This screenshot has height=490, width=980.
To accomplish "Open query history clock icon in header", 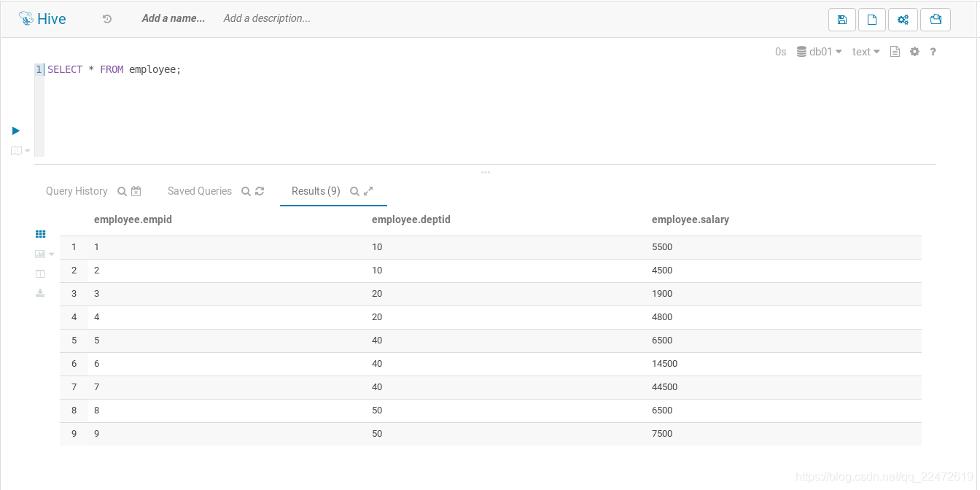I will (x=107, y=19).
